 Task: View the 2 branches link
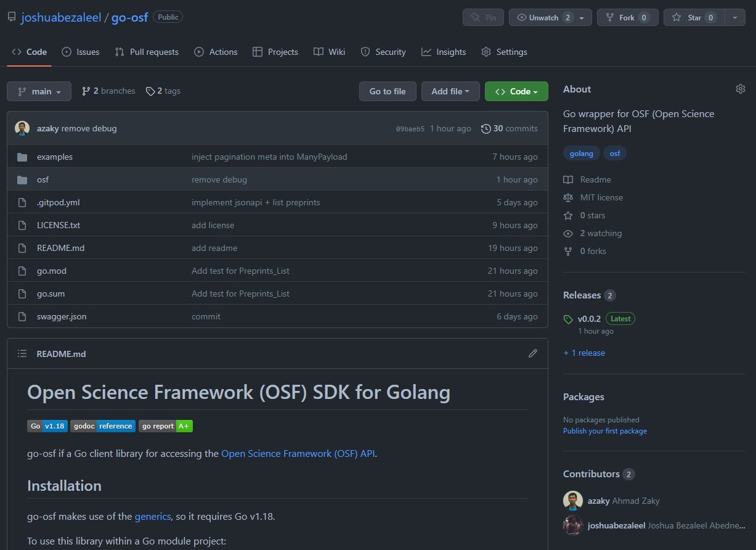(108, 91)
